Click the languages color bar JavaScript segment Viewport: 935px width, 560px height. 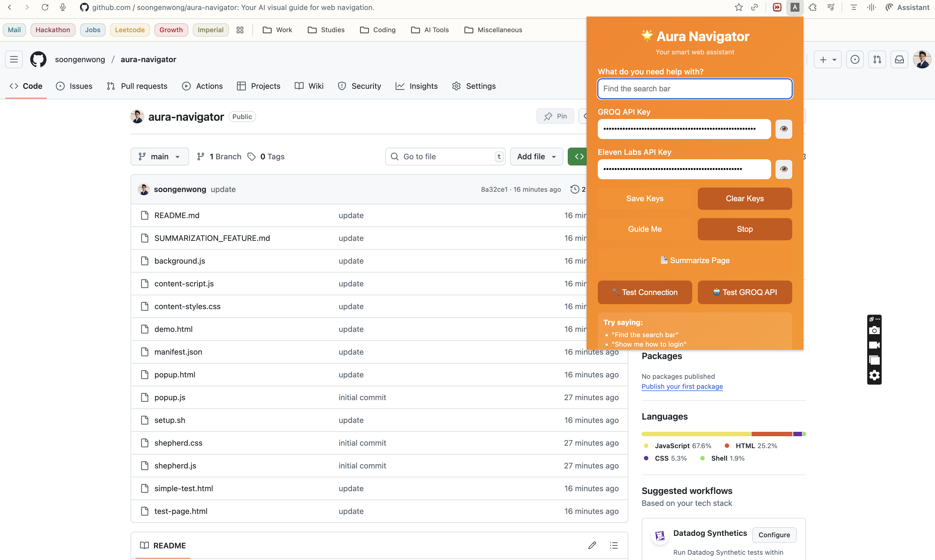click(x=696, y=434)
